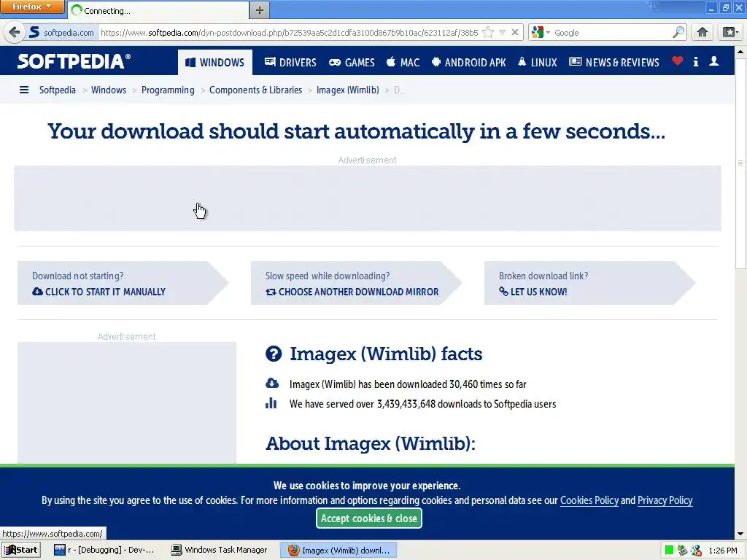Image resolution: width=747 pixels, height=560 pixels.
Task: Click the scrollbar down arrow
Action: click(x=740, y=534)
